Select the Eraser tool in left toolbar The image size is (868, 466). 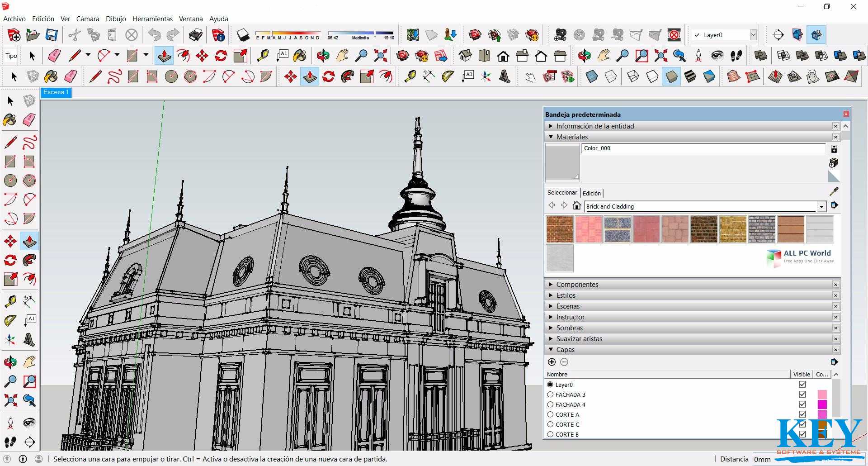29,120
